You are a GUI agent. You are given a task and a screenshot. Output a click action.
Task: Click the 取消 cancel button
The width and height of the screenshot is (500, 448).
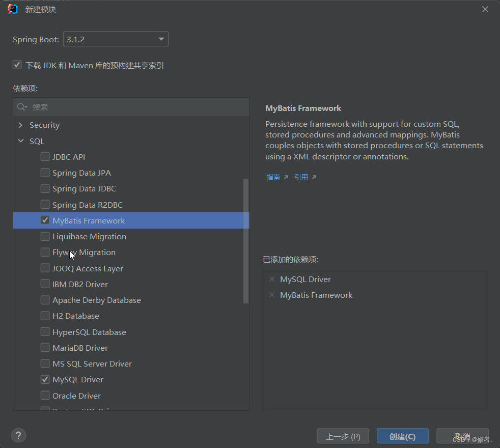click(462, 436)
